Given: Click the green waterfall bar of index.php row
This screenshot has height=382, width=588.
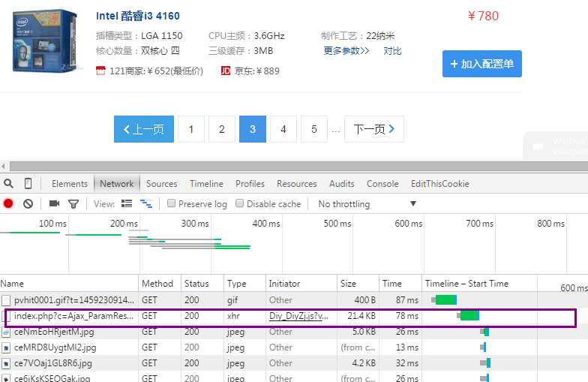Looking at the screenshot, I should (469, 316).
